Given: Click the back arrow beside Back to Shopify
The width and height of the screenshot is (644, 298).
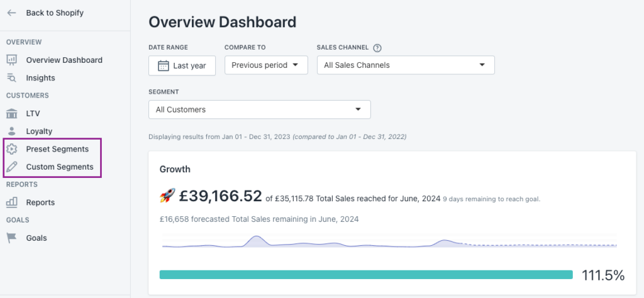Looking at the screenshot, I should point(11,13).
